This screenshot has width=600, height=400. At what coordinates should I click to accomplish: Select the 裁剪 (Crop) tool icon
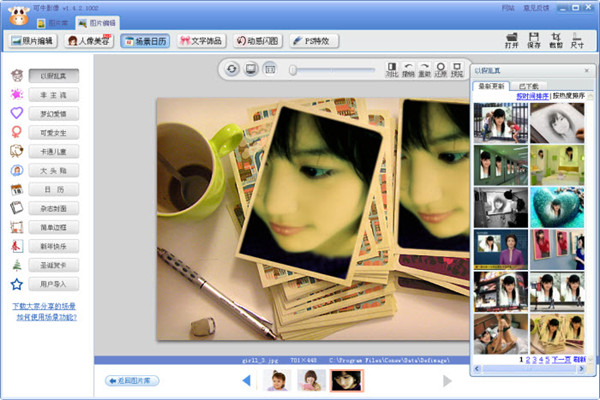click(556, 40)
